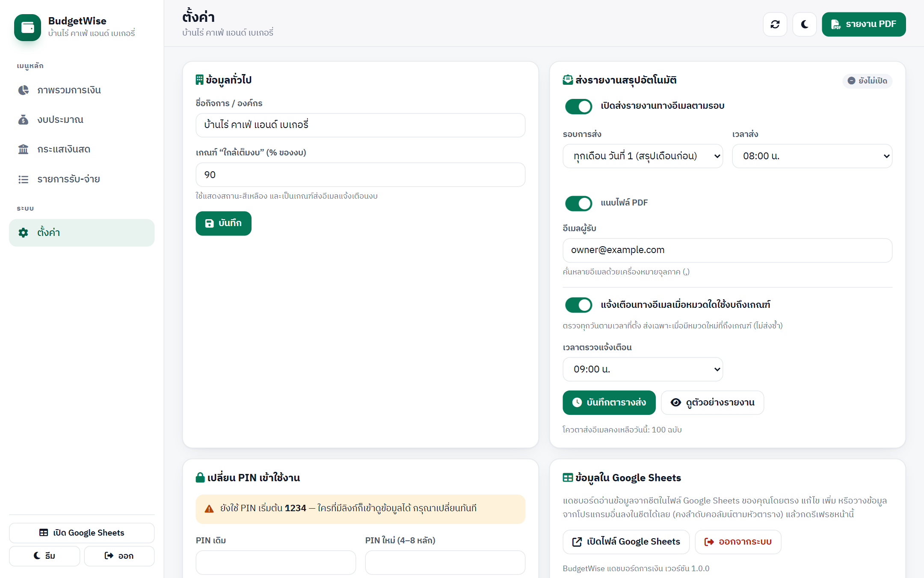The image size is (924, 578).
Task: Click the PIN เดิม input field
Action: (x=275, y=562)
